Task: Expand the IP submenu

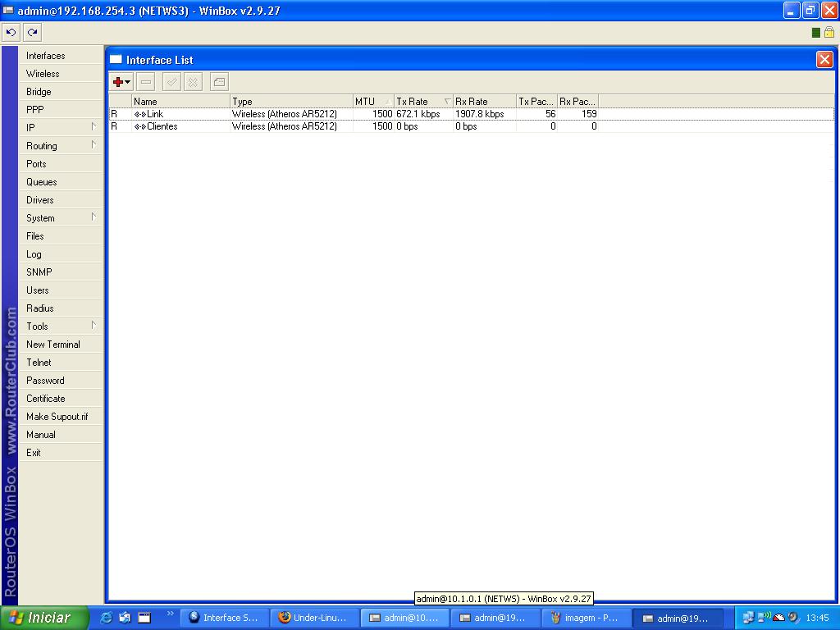Action: [61, 127]
